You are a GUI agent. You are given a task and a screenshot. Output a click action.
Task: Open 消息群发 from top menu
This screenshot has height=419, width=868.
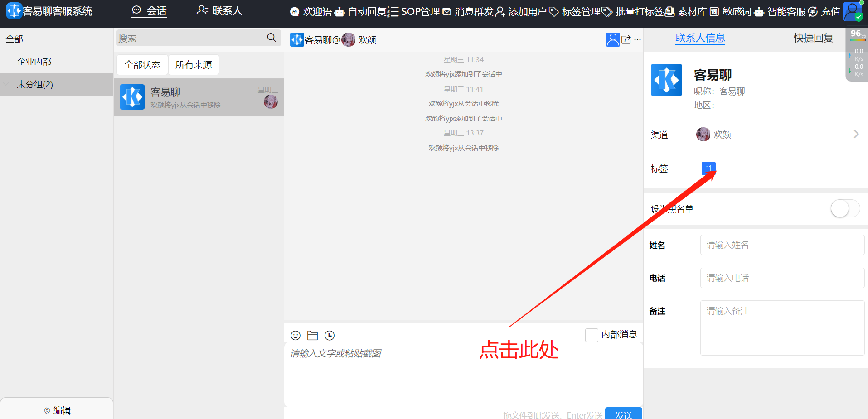tap(468, 12)
